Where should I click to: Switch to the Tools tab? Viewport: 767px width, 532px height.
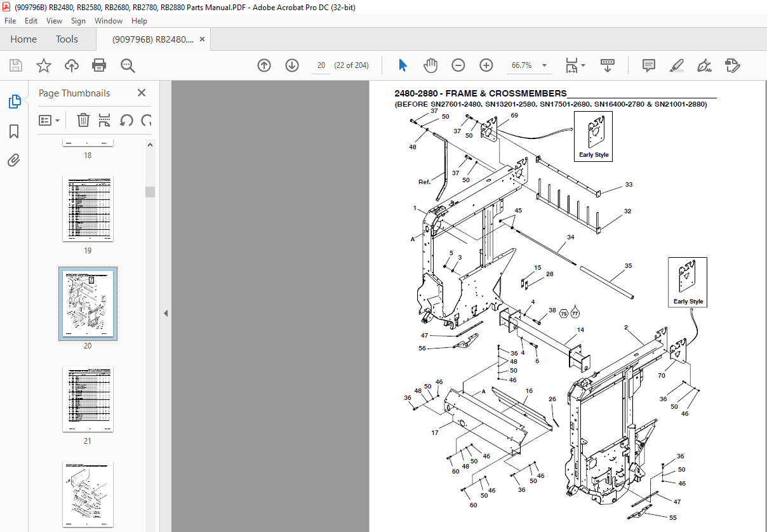pos(67,39)
